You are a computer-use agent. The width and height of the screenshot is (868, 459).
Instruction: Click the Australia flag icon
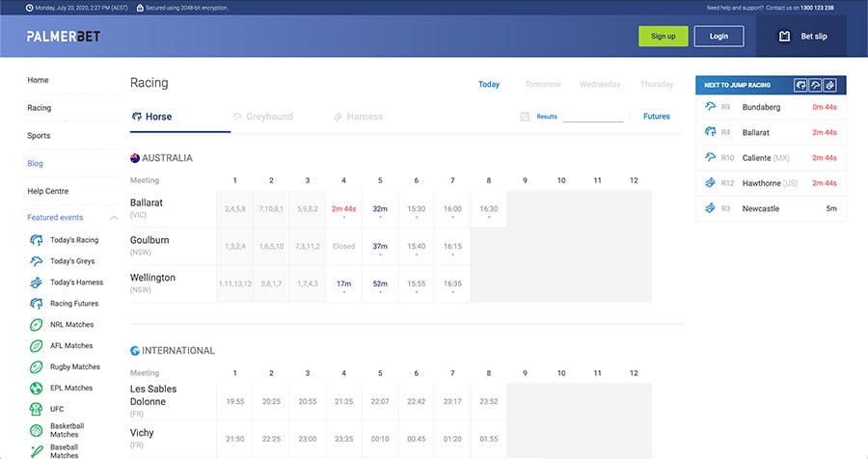pyautogui.click(x=134, y=158)
